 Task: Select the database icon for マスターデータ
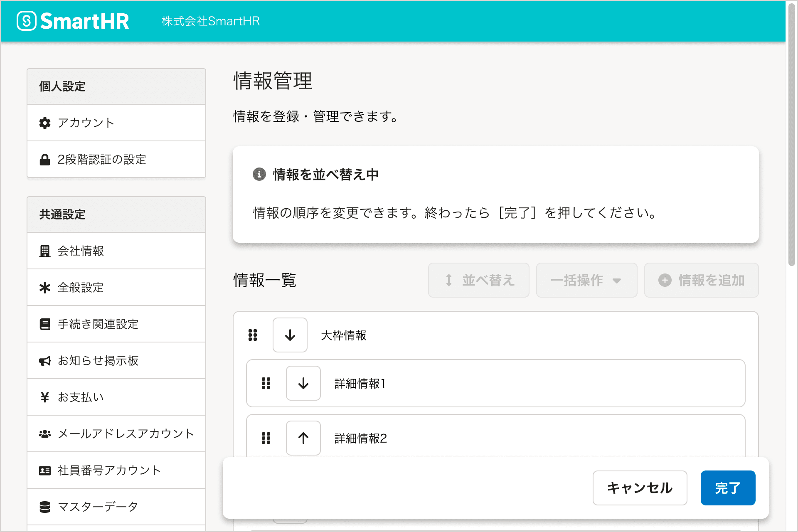tap(44, 507)
